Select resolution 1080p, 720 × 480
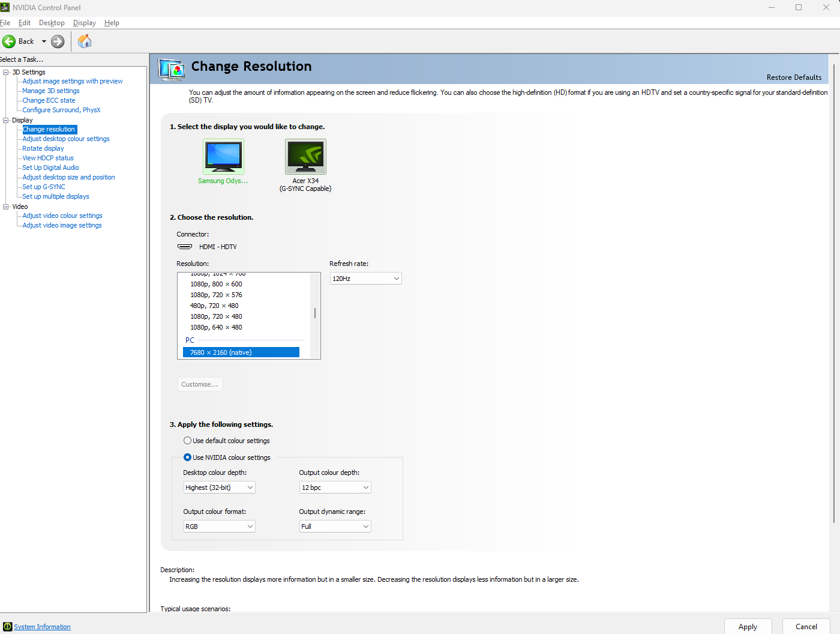Viewport: 840px width, 634px height. (216, 316)
